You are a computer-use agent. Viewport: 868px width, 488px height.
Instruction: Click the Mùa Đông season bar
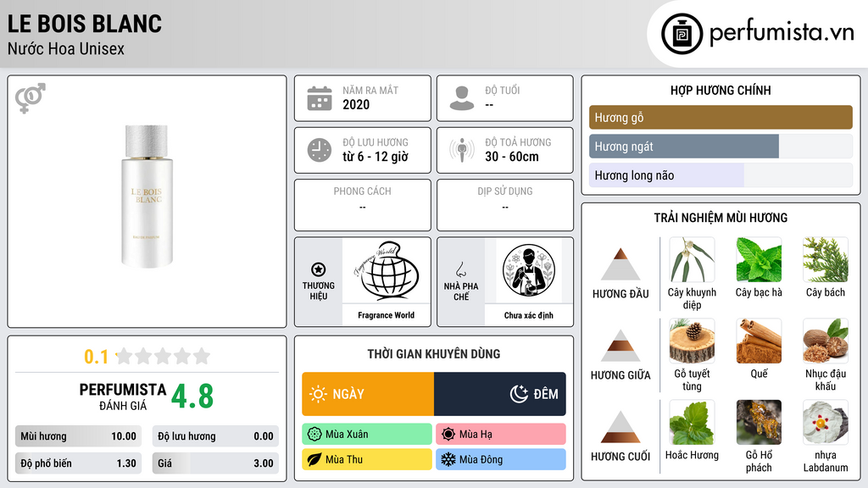tap(501, 459)
